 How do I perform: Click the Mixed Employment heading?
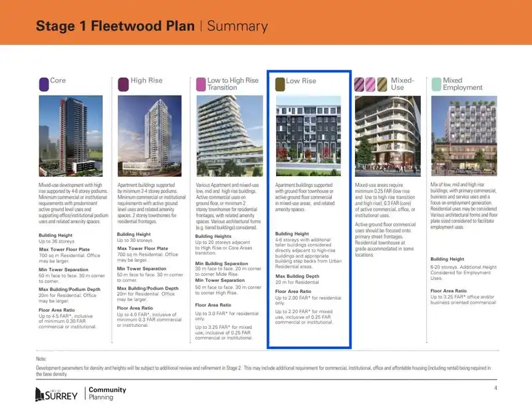point(462,84)
